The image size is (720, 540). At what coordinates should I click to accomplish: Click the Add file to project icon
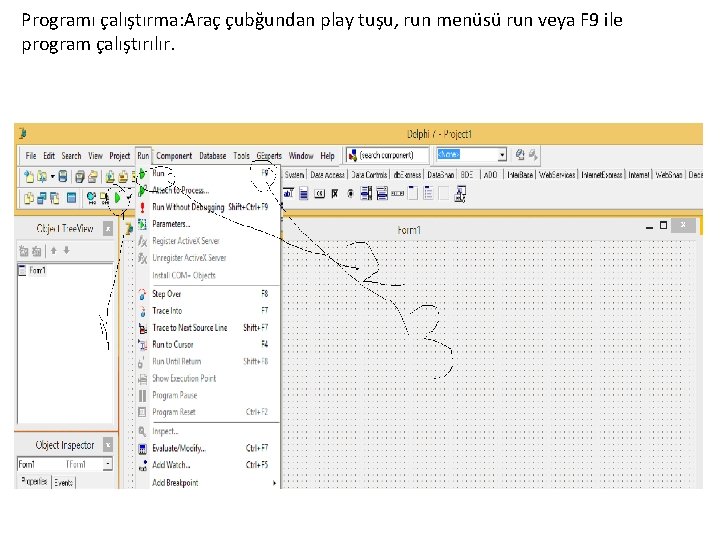(x=110, y=177)
